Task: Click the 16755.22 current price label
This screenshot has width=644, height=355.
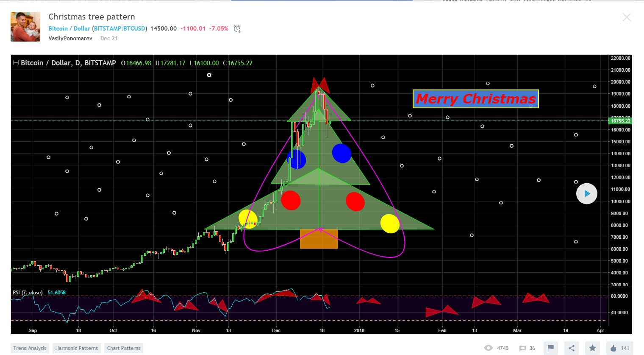Action: pyautogui.click(x=620, y=121)
